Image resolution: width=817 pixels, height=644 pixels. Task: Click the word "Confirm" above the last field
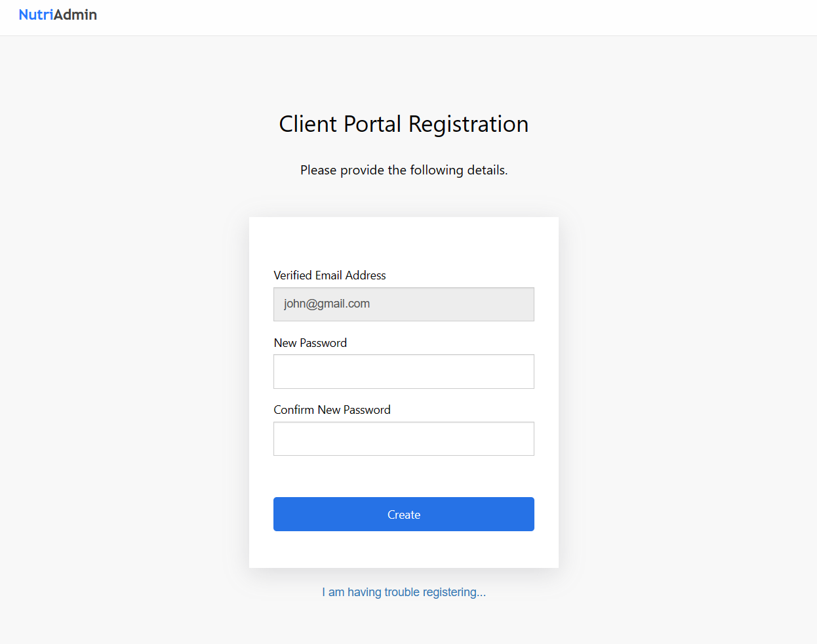(x=294, y=410)
